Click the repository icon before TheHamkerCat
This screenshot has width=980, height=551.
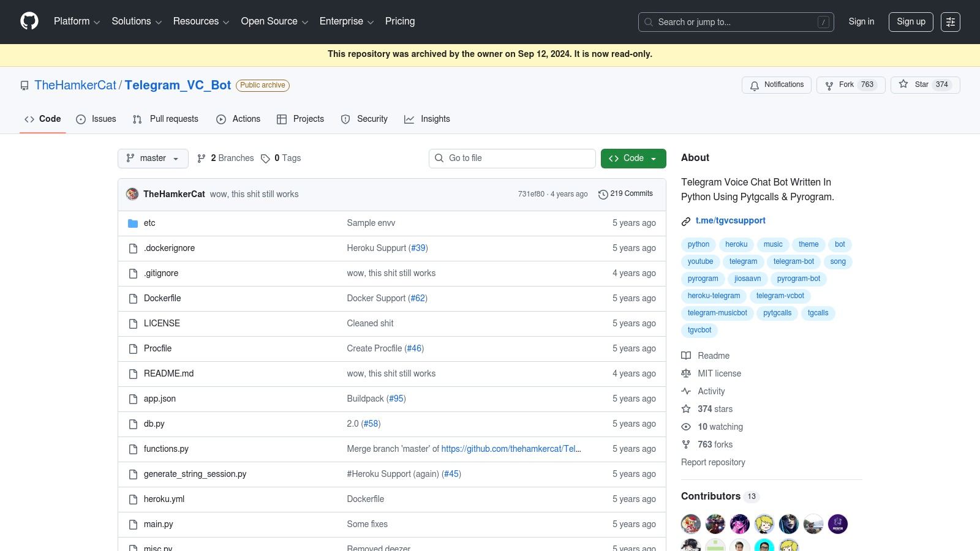(x=24, y=86)
